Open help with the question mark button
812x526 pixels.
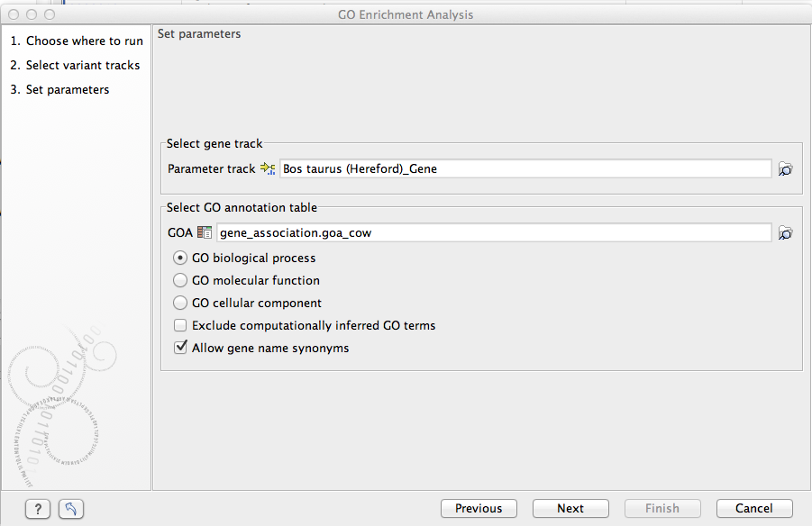pyautogui.click(x=37, y=509)
